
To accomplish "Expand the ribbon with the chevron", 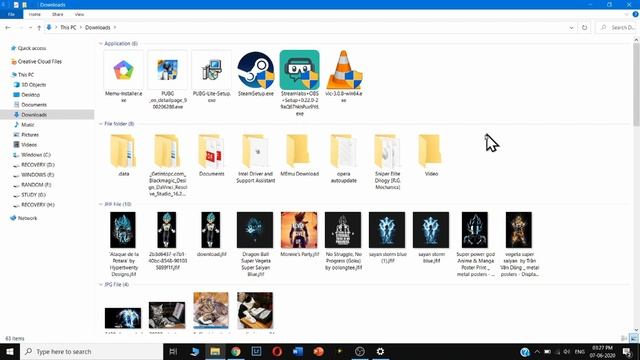I will pos(627,14).
